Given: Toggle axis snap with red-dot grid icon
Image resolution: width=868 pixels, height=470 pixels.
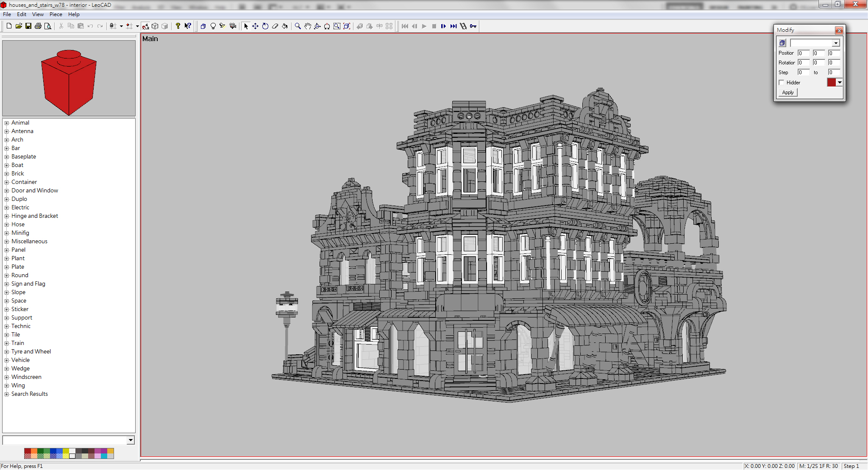Looking at the screenshot, I should 129,26.
